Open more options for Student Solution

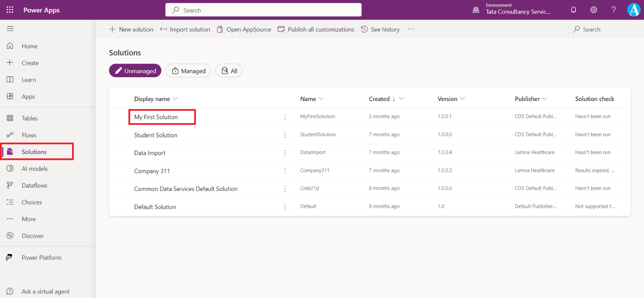pyautogui.click(x=285, y=135)
